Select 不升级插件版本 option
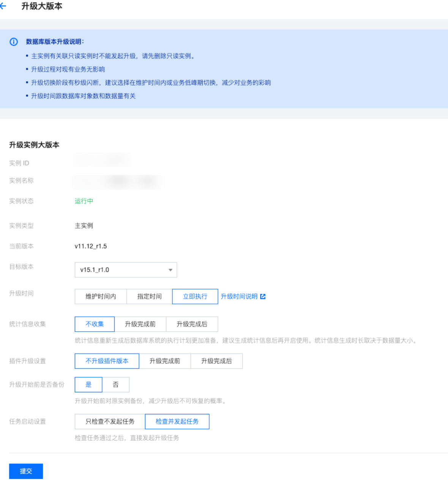 click(x=107, y=361)
